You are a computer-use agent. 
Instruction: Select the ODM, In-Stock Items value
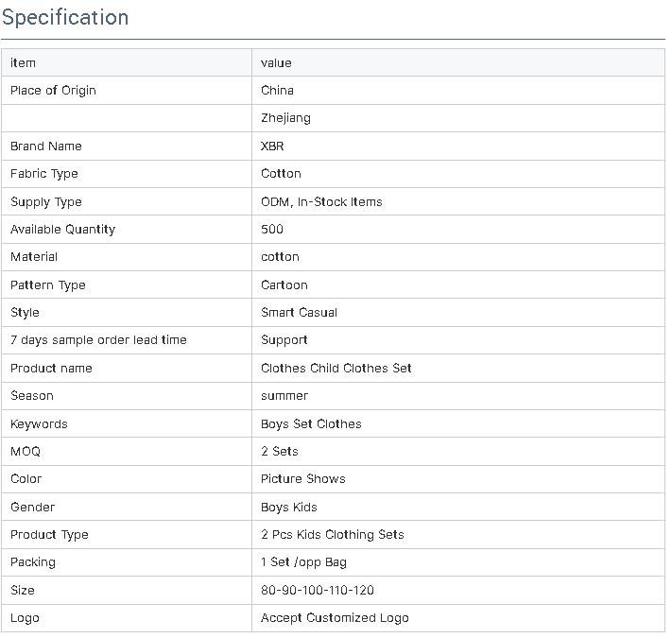[x=321, y=202]
